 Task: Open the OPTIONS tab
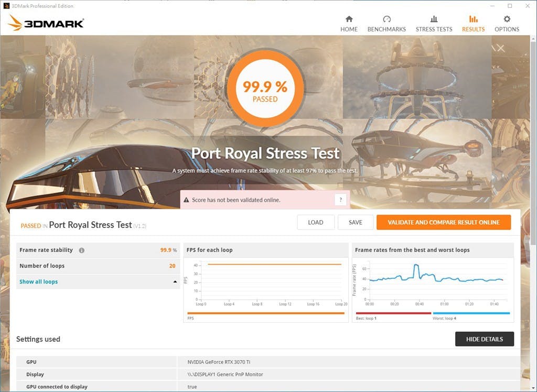coord(507,24)
